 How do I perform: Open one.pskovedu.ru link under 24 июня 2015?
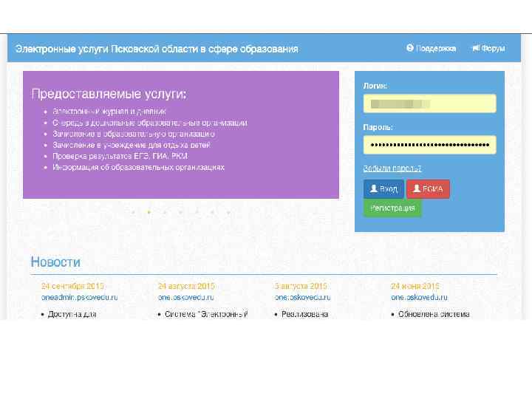tap(420, 298)
